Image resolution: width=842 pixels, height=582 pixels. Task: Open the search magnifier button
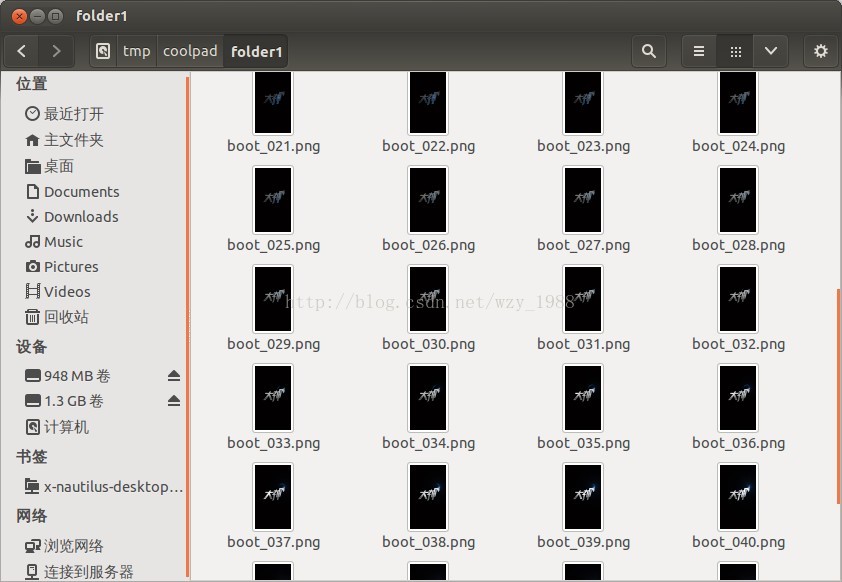(x=649, y=51)
